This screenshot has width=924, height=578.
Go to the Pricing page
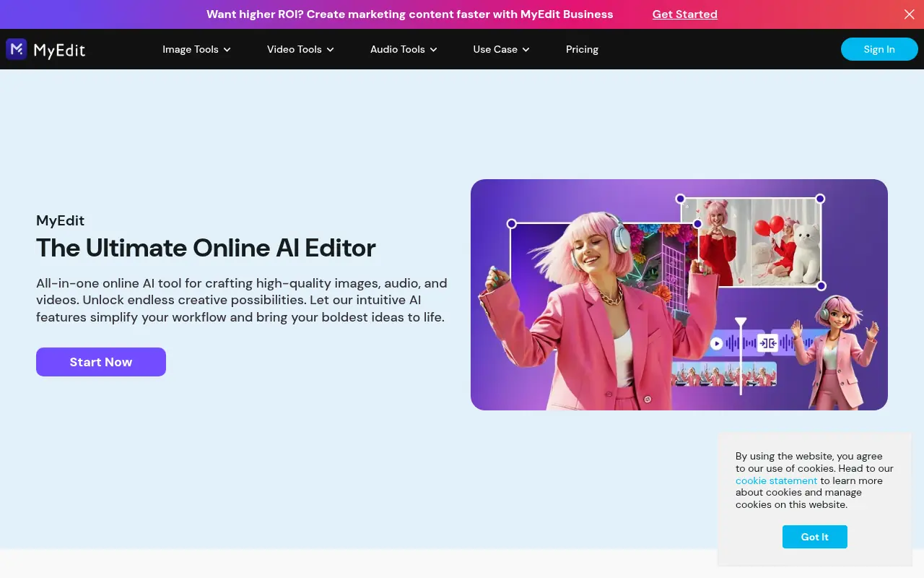click(x=582, y=49)
